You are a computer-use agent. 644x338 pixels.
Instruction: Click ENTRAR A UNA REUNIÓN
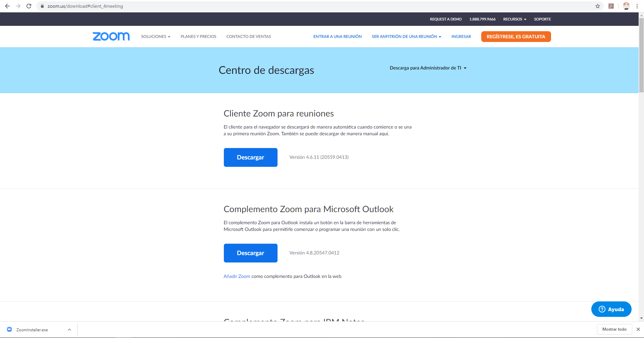[x=338, y=37]
